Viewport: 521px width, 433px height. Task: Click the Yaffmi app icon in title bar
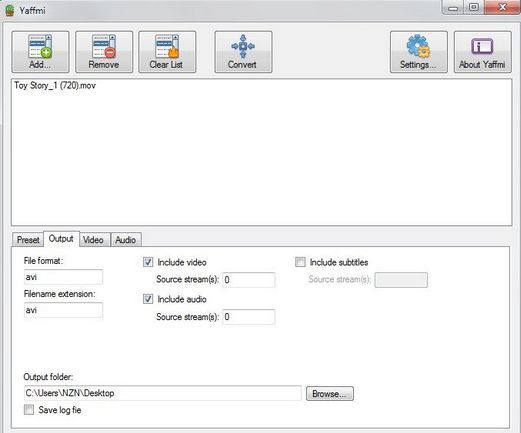point(10,10)
